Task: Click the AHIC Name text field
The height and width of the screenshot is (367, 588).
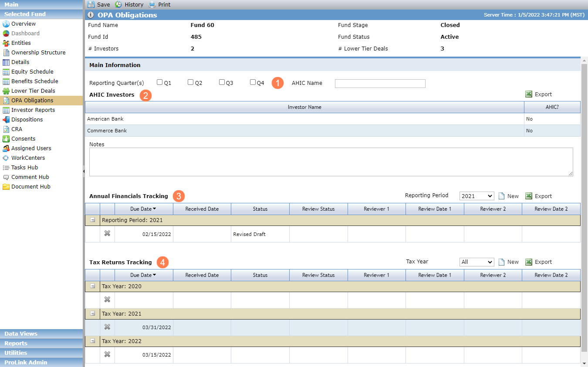Action: point(380,84)
